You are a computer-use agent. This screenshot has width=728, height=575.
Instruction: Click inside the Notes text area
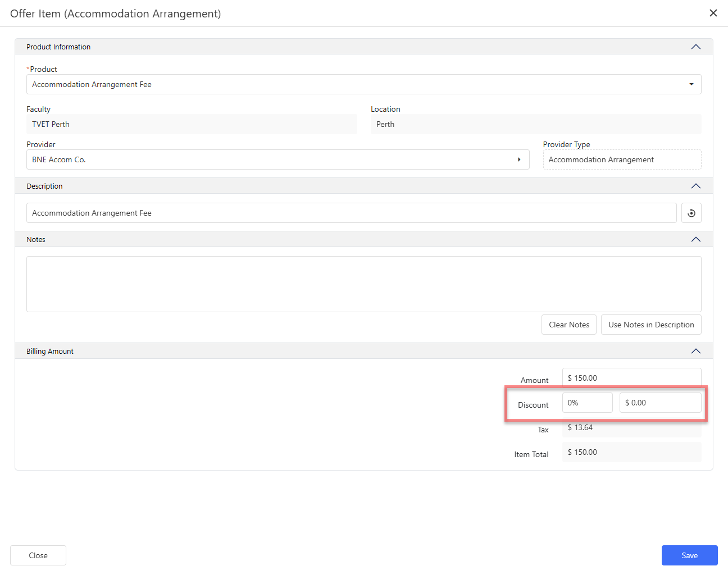tap(364, 284)
